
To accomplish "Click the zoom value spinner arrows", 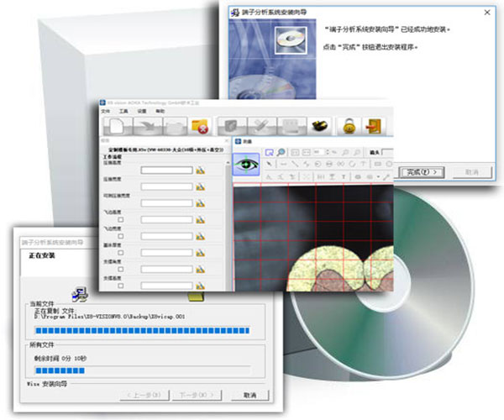I will pyautogui.click(x=328, y=152).
